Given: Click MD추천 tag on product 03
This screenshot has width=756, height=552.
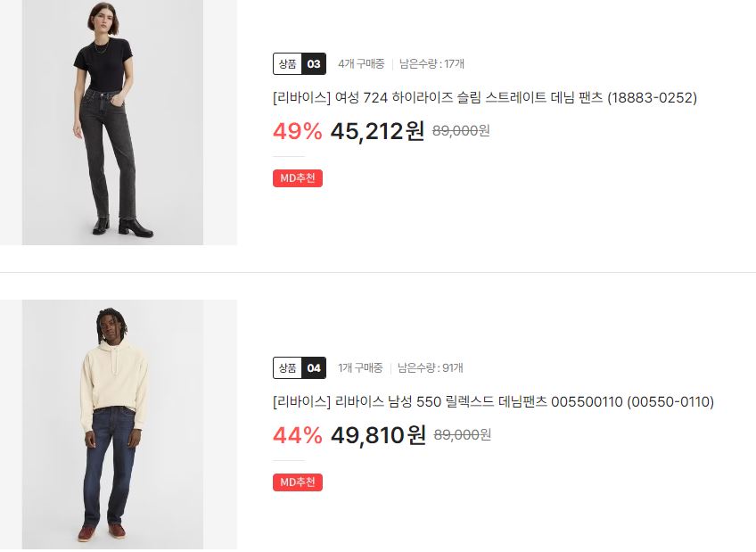Looking at the screenshot, I should click(x=298, y=178).
